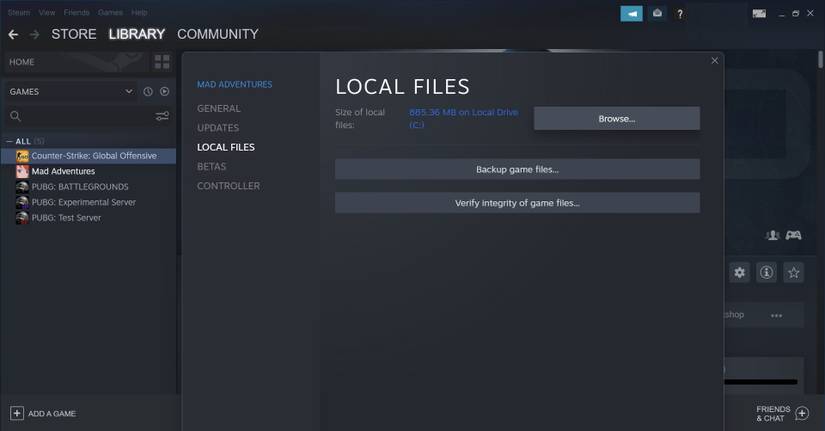Toggle ready-to-play filter icon
The width and height of the screenshot is (825, 431).
pyautogui.click(x=164, y=92)
